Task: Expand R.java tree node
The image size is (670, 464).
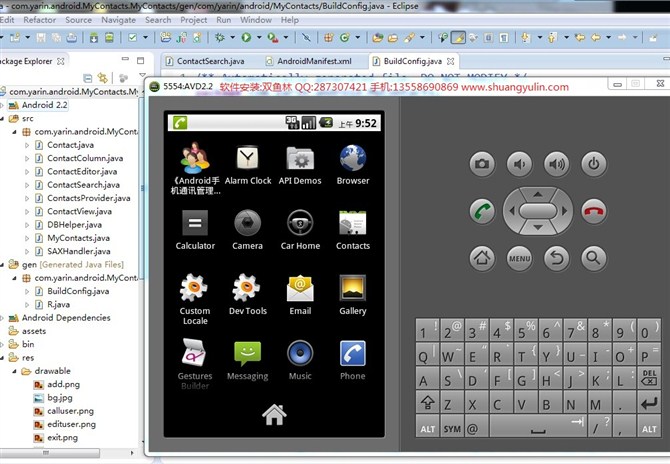Action: pyautogui.click(x=27, y=305)
